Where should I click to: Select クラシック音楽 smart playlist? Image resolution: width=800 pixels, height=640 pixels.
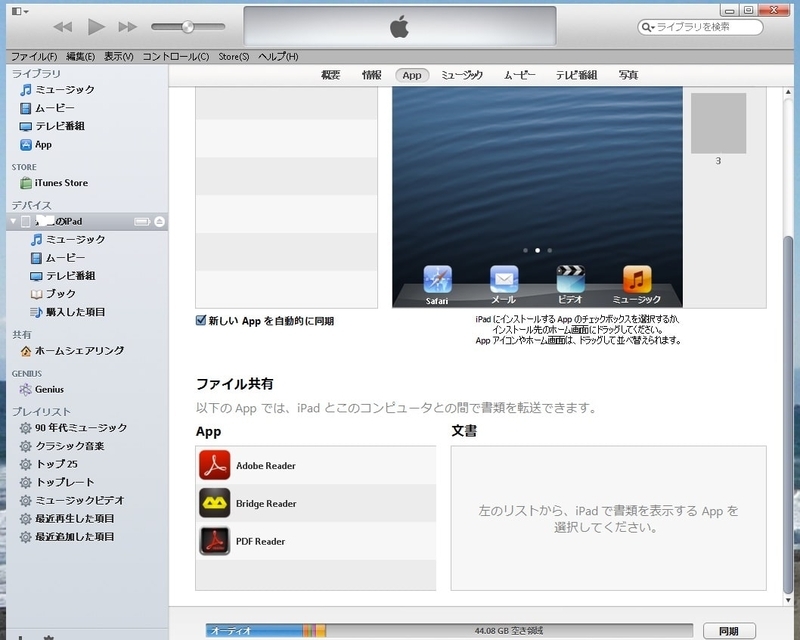pos(62,446)
